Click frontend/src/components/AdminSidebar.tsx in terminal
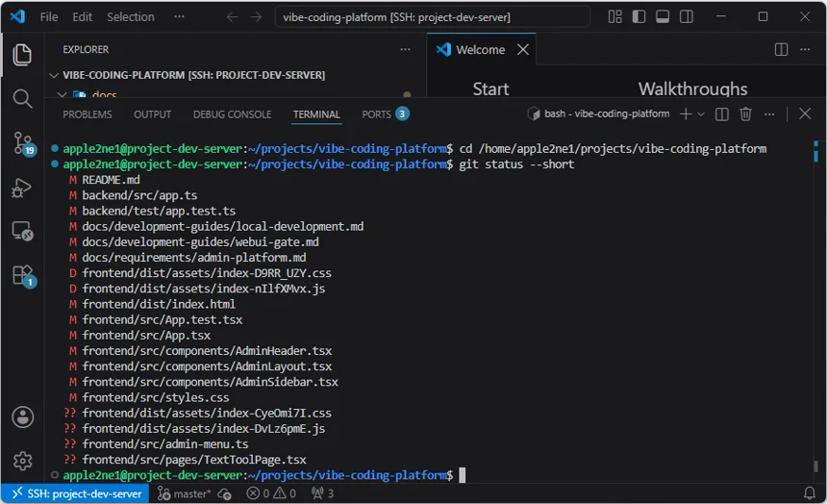Screen dimensions: 827x504 210,382
